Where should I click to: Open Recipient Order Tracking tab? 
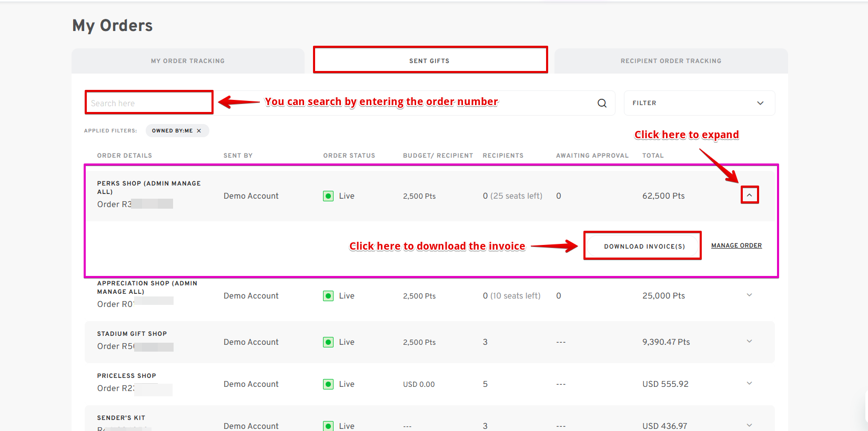(671, 61)
